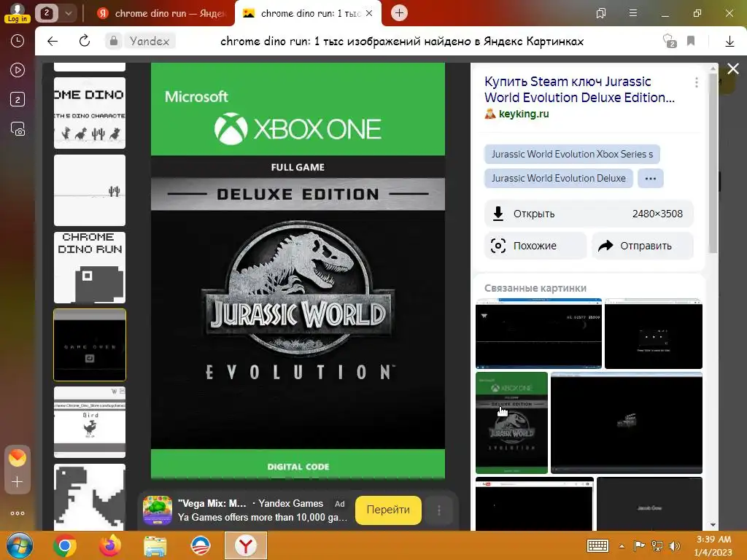Click the 'Jurassic World Evolution Deluxe' tag
747x560 pixels.
pyautogui.click(x=558, y=178)
